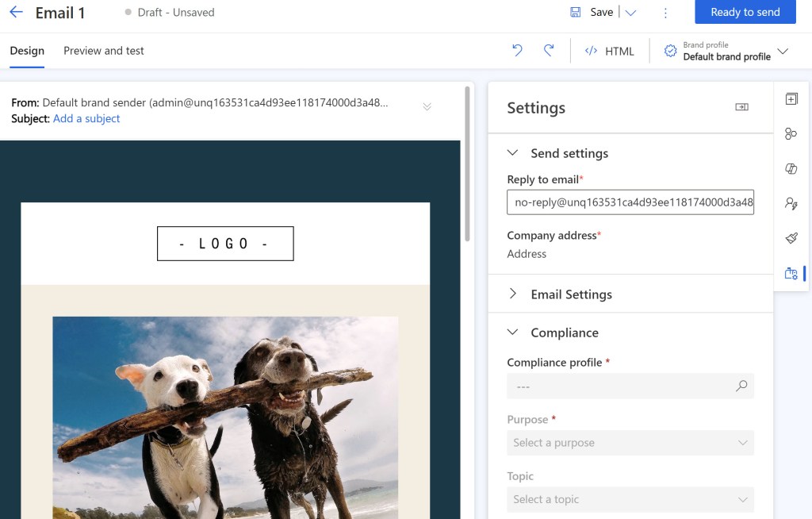Open the HTML code editor view
812x519 pixels.
(607, 51)
